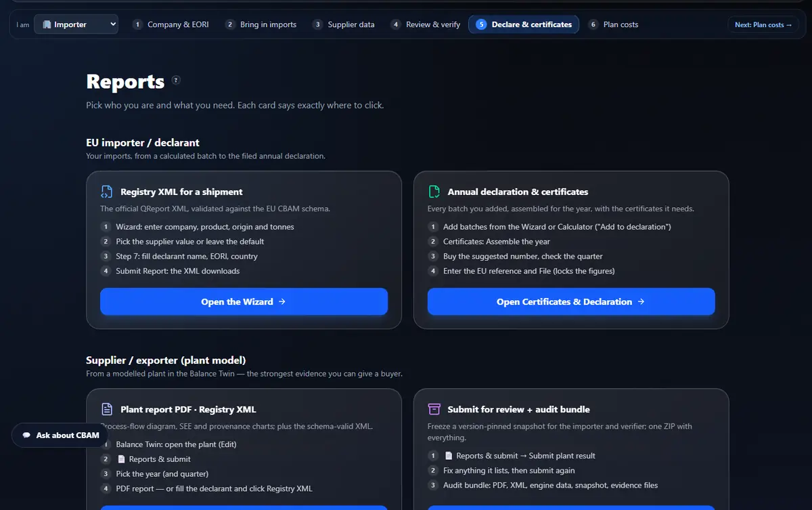
Task: Select step 5 Declare & certificates tab
Action: pos(524,24)
